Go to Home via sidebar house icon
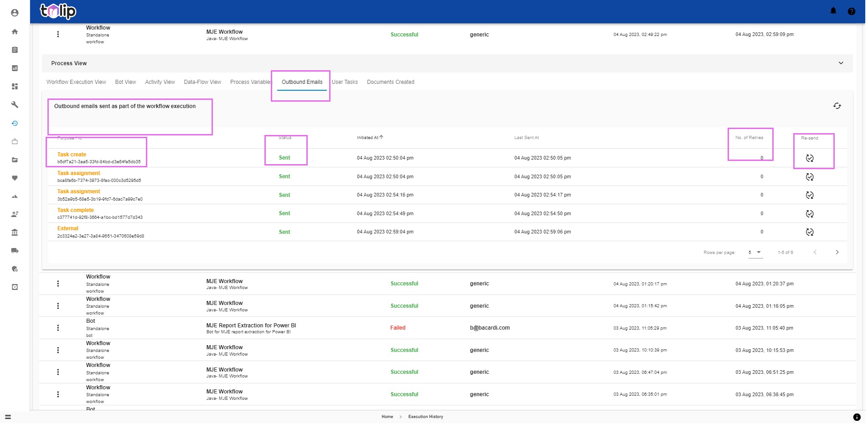This screenshot has width=868, height=424. pyautogui.click(x=15, y=31)
